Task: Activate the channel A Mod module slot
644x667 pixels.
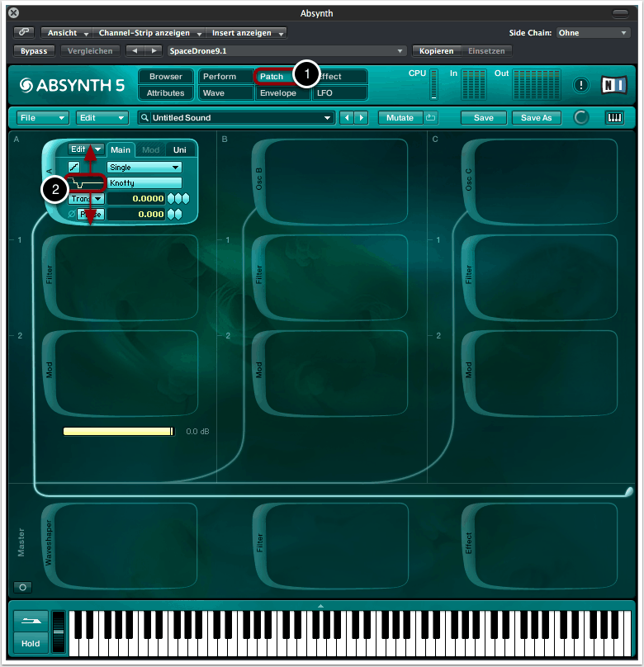Action: click(121, 373)
